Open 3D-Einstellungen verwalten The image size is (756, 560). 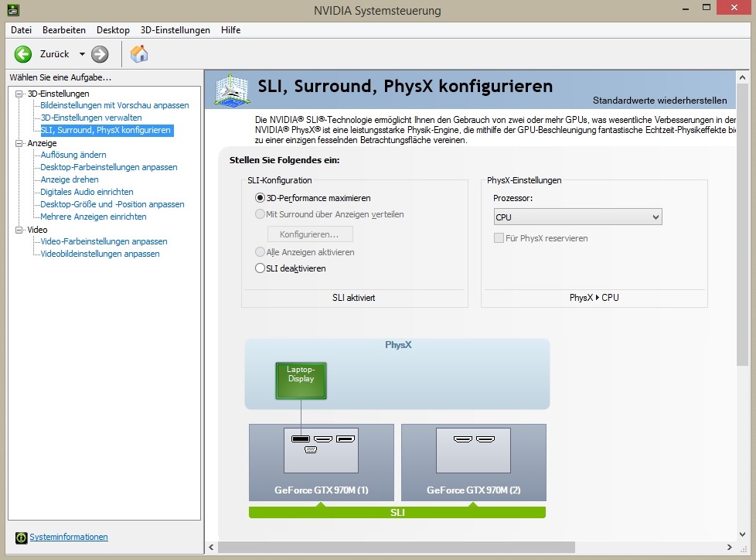[x=91, y=118]
